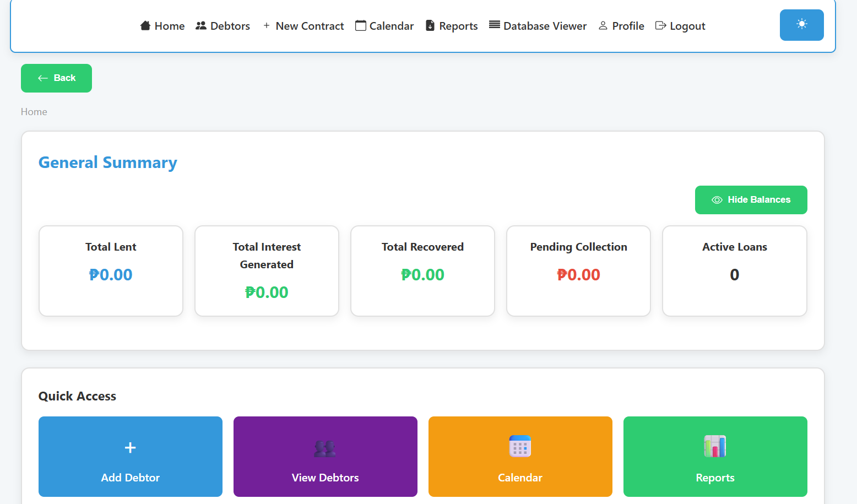Screen dimensions: 857x504
Task: Open the Profile page link
Action: (621, 26)
